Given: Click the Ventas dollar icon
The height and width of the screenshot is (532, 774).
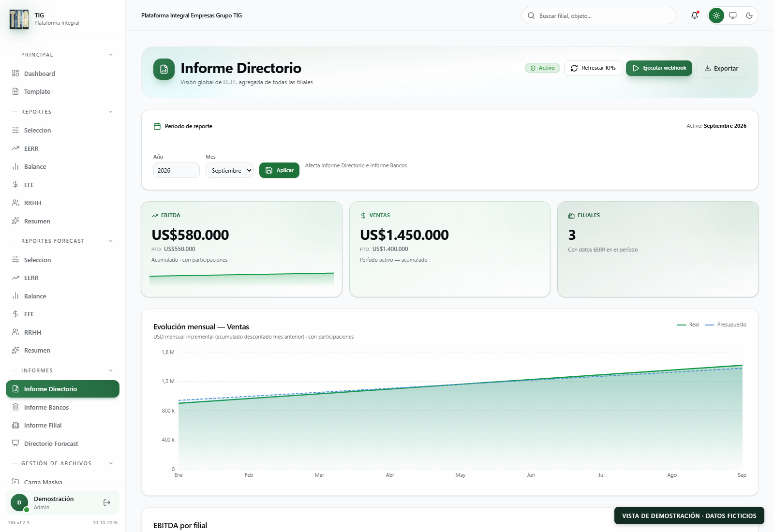Looking at the screenshot, I should 363,216.
